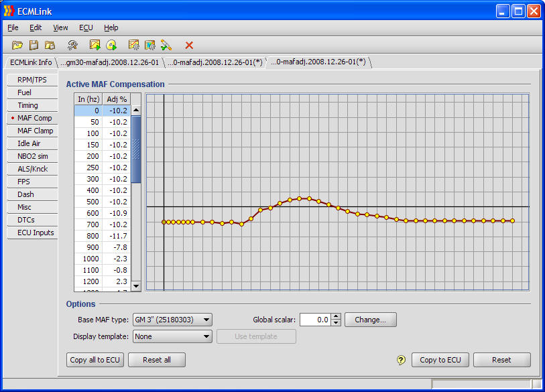This screenshot has width=545, height=392.
Task: Click the wrench tools toolbar icon
Action: point(72,45)
